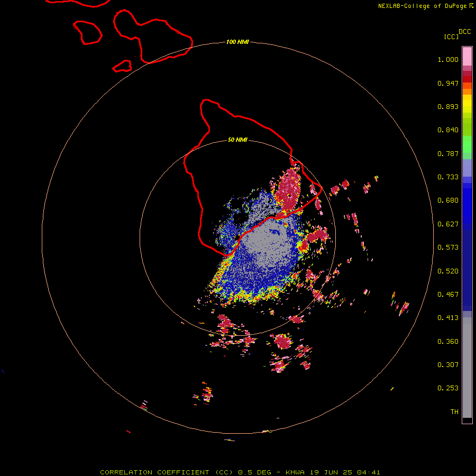
Task: Click the 1.000 colorbar value
Action: 448,59
